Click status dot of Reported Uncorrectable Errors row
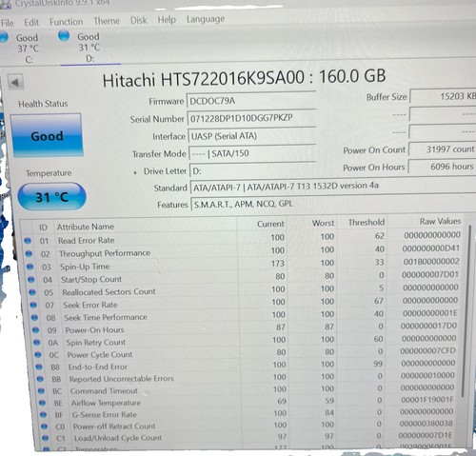The height and width of the screenshot is (456, 476). tap(40, 379)
